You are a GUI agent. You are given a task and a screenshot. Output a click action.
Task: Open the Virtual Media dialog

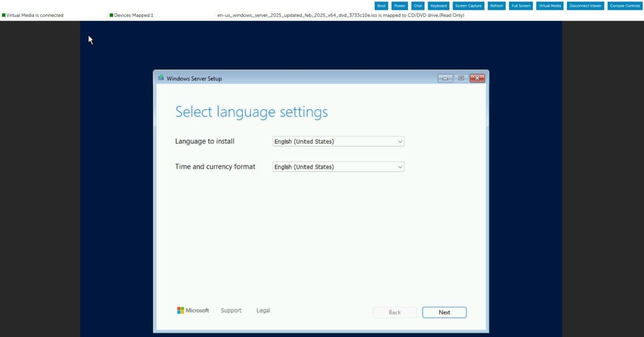tap(550, 6)
